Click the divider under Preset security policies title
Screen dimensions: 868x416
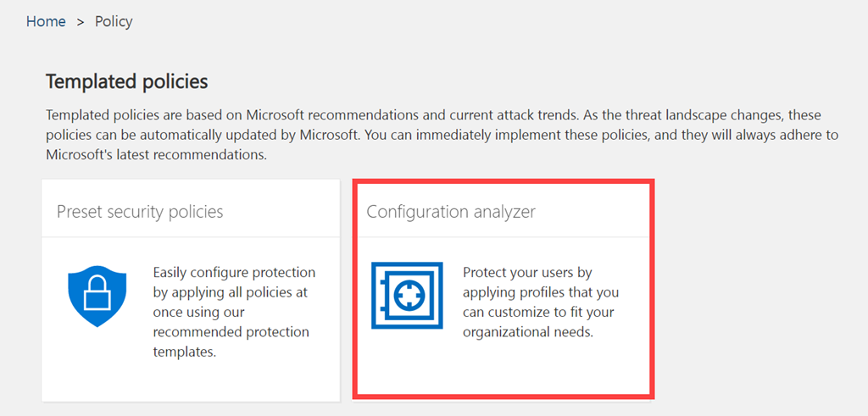[191, 237]
